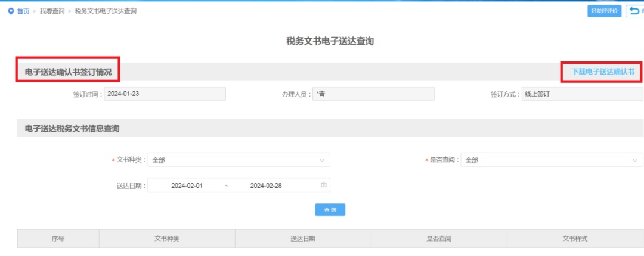Click the 序号 column header
The height and width of the screenshot is (256, 644).
pyautogui.click(x=58, y=239)
